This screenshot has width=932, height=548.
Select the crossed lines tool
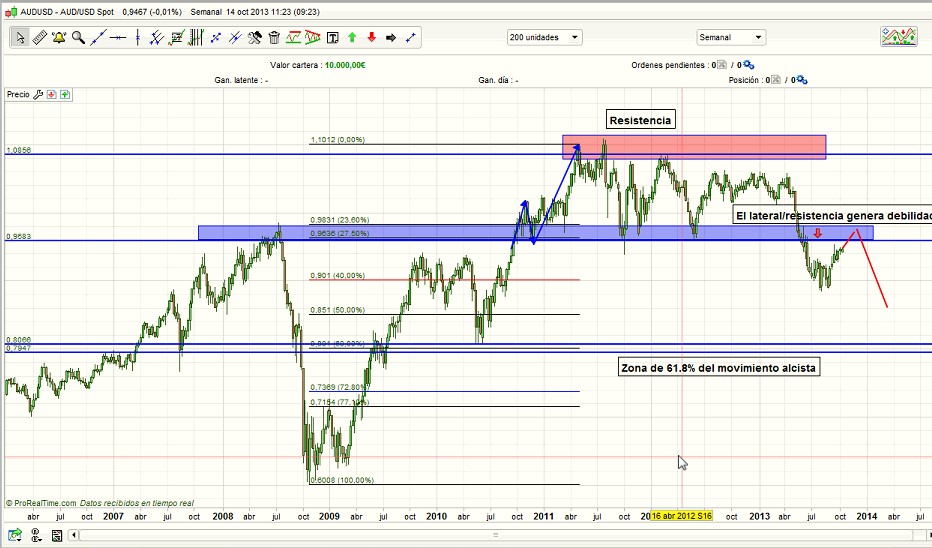(235, 37)
